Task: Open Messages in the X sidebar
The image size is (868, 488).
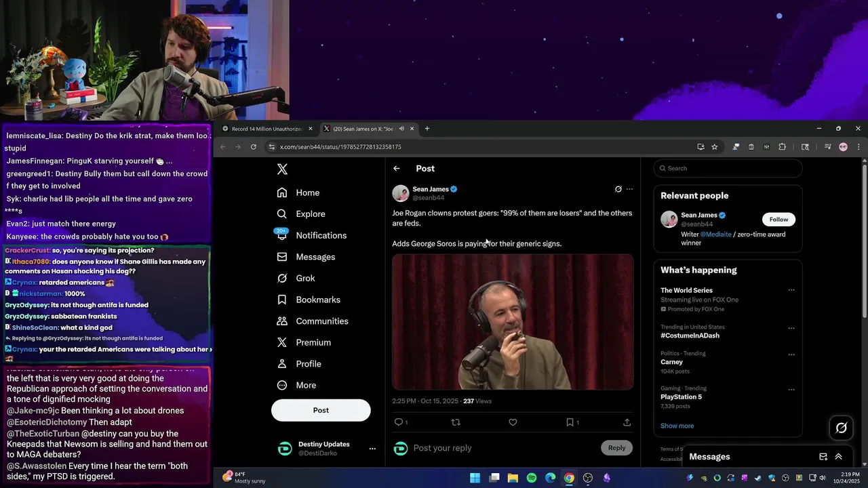Action: point(306,257)
